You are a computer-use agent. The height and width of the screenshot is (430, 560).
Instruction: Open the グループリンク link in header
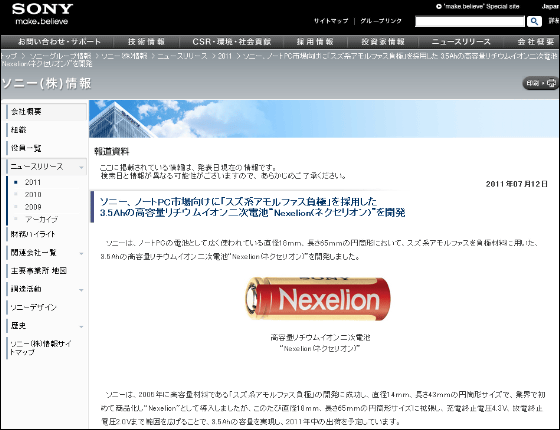click(381, 21)
